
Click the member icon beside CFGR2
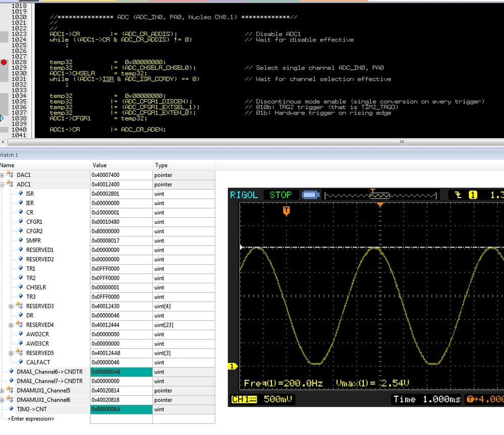click(21, 231)
